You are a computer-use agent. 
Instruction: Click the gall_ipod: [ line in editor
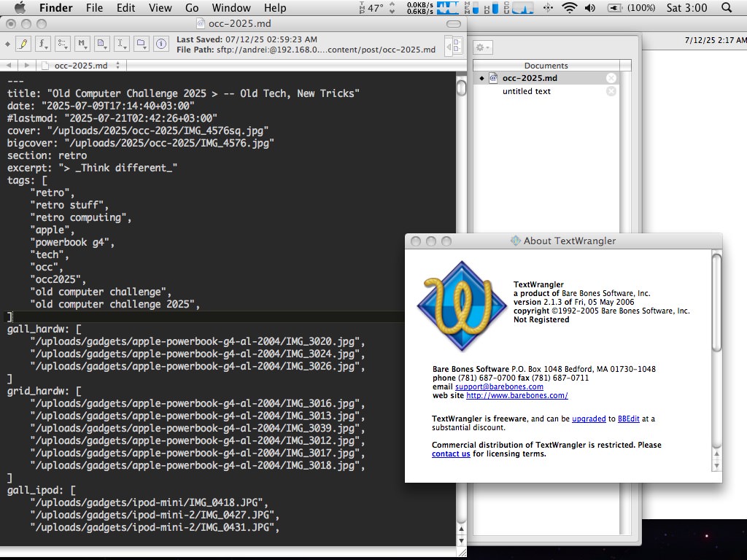42,490
